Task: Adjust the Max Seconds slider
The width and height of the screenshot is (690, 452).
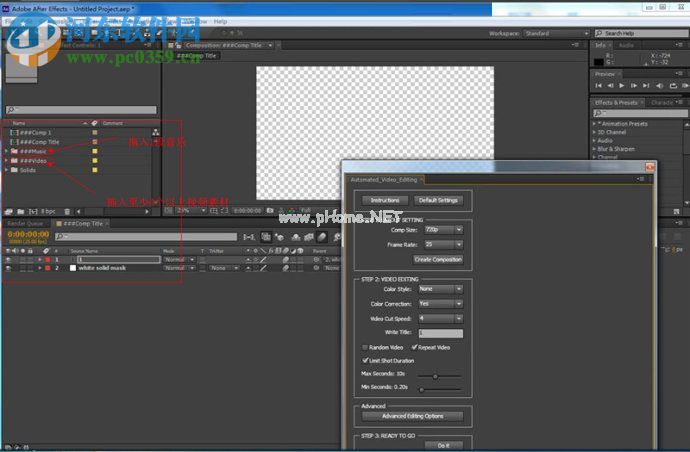Action: (435, 377)
